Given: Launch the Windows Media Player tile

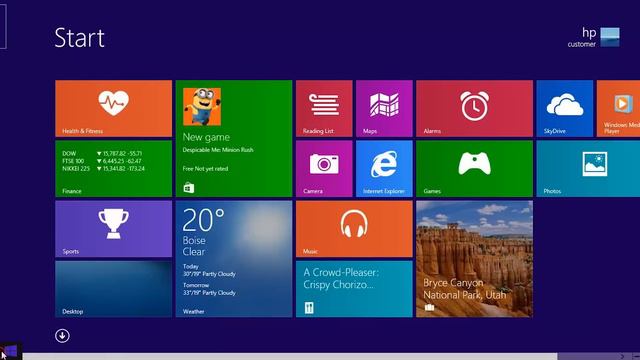Looking at the screenshot, I should click(x=618, y=108).
